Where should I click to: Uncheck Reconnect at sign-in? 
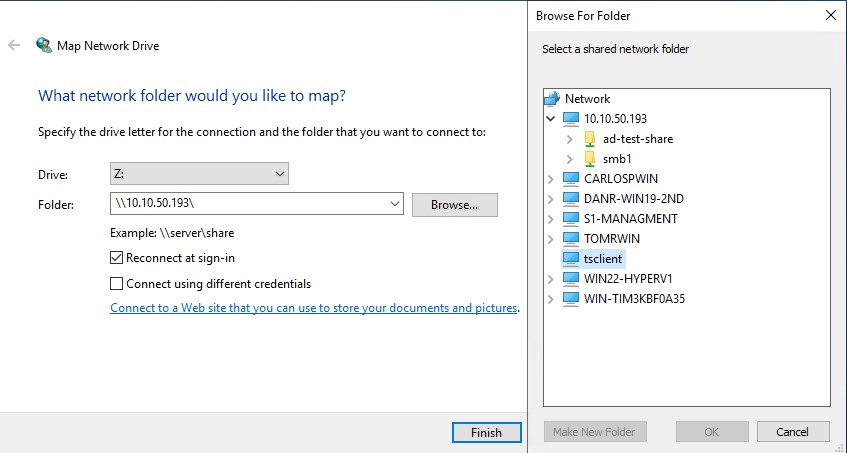coord(116,258)
